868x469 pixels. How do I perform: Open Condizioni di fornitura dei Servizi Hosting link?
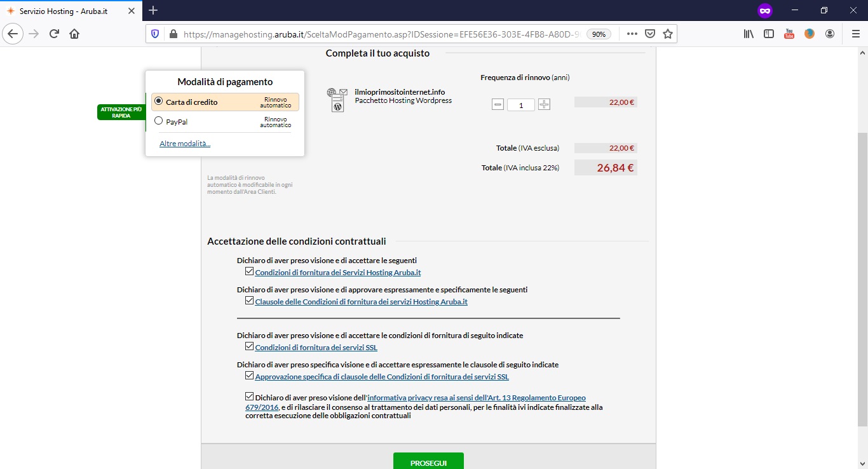(x=338, y=273)
